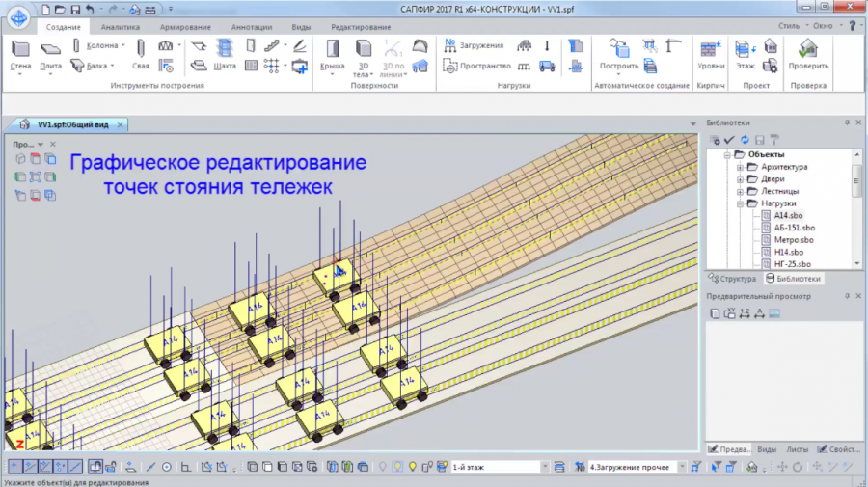Switch to the Аналитика ribbon tab

point(120,28)
